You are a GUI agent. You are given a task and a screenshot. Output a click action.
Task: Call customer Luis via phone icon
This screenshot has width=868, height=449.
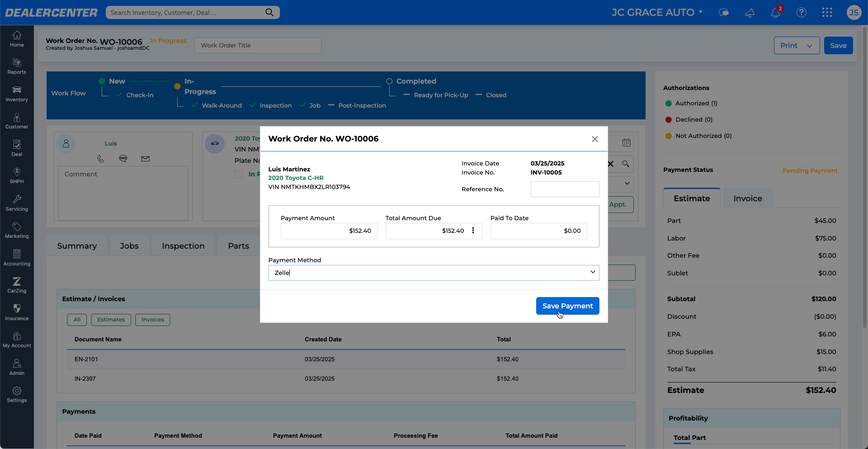tap(100, 159)
